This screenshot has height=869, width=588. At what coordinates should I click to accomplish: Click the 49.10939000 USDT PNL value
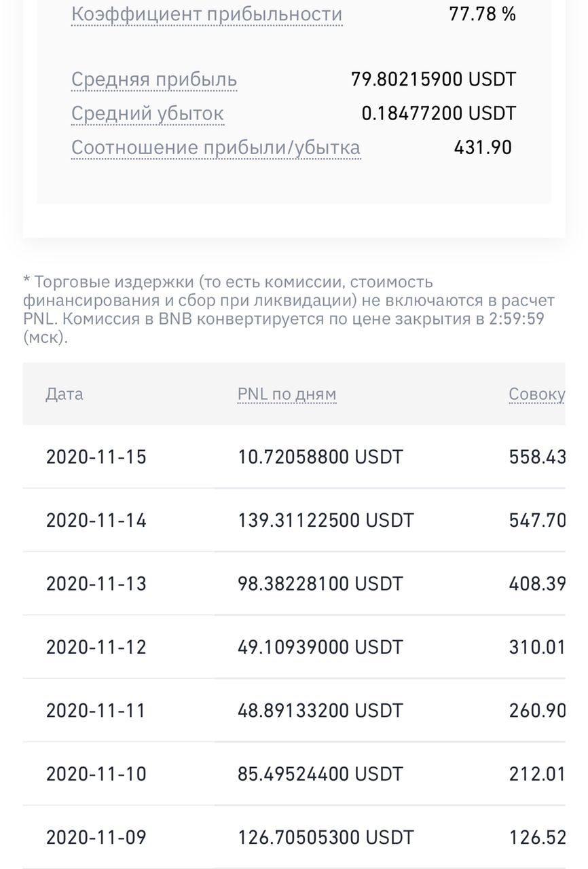pyautogui.click(x=320, y=647)
